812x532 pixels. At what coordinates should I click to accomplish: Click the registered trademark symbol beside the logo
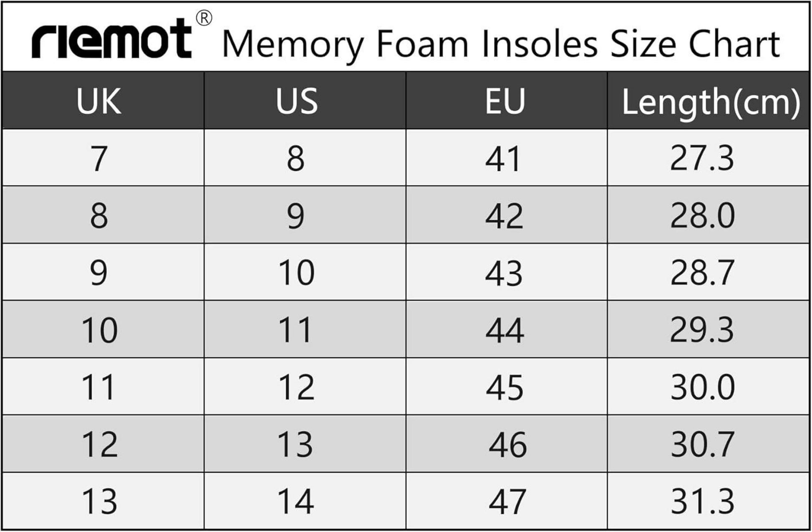pyautogui.click(x=204, y=18)
